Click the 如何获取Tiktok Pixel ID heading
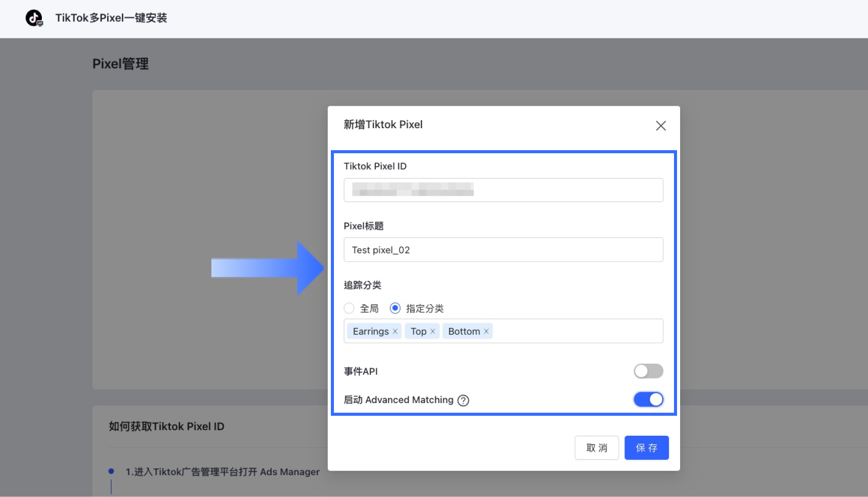 [166, 427]
